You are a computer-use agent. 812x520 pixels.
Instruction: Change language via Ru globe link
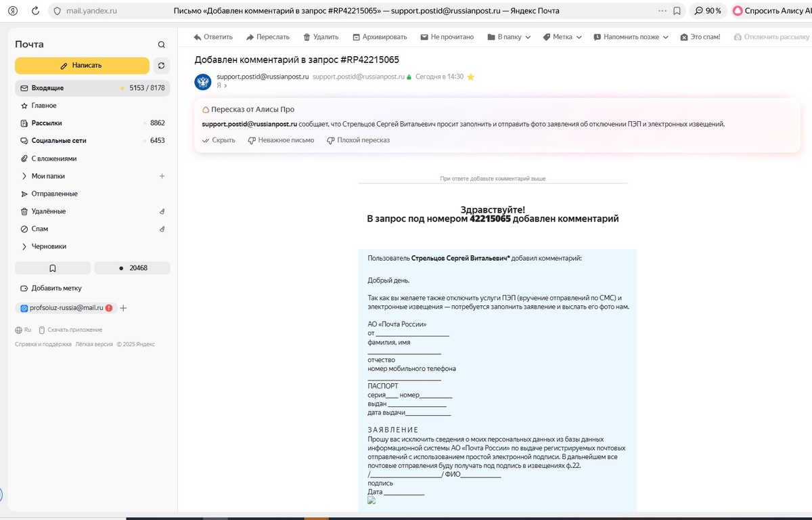tap(23, 330)
